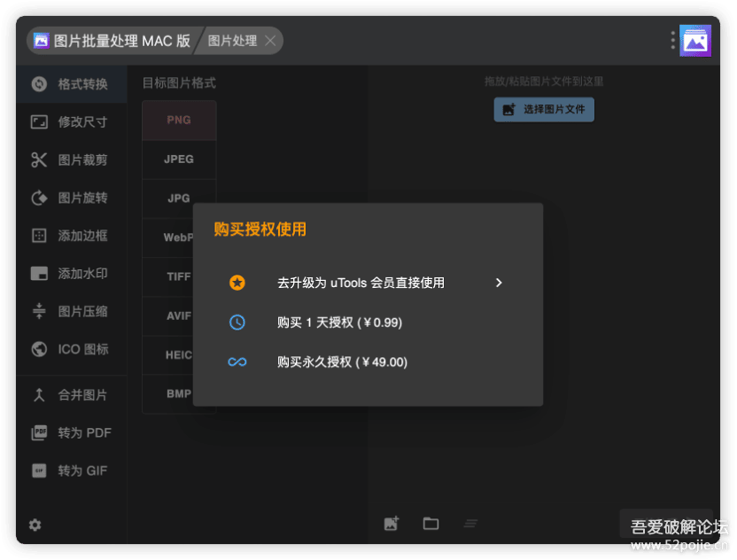The height and width of the screenshot is (560, 737).
Task: Click the 图片裁剪 scissors icon
Action: coord(39,159)
